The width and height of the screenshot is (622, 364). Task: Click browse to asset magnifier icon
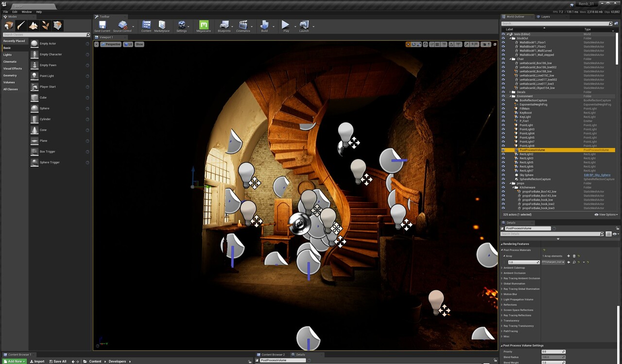tap(574, 262)
